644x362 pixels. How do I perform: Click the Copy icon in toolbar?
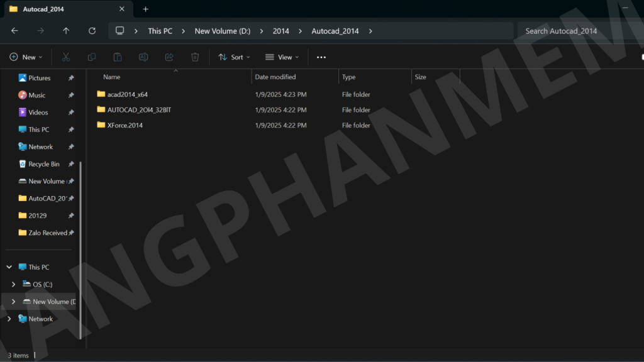[x=92, y=57]
